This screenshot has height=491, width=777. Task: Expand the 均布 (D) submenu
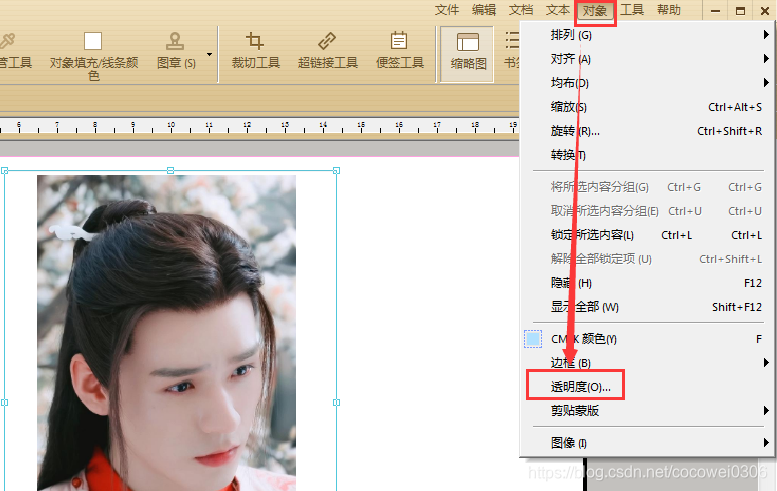pos(647,83)
